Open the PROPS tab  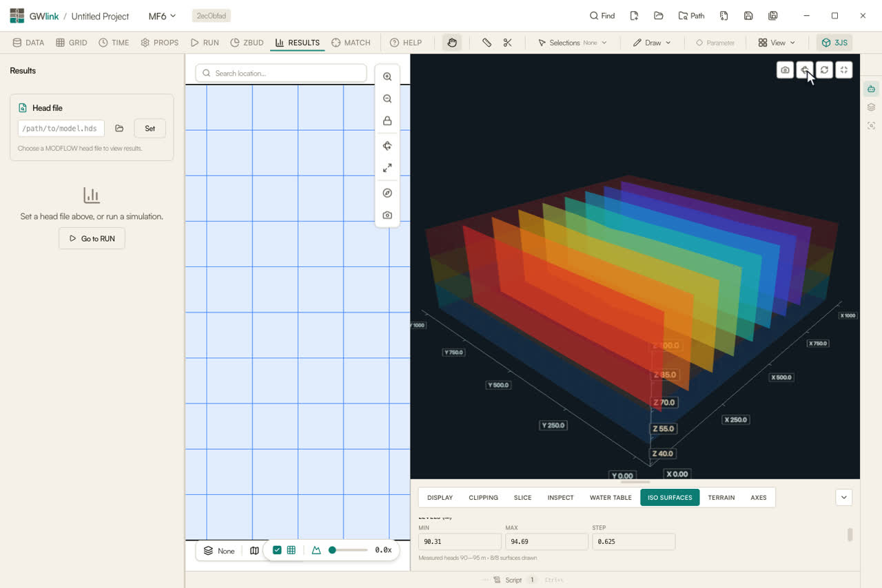coord(160,43)
